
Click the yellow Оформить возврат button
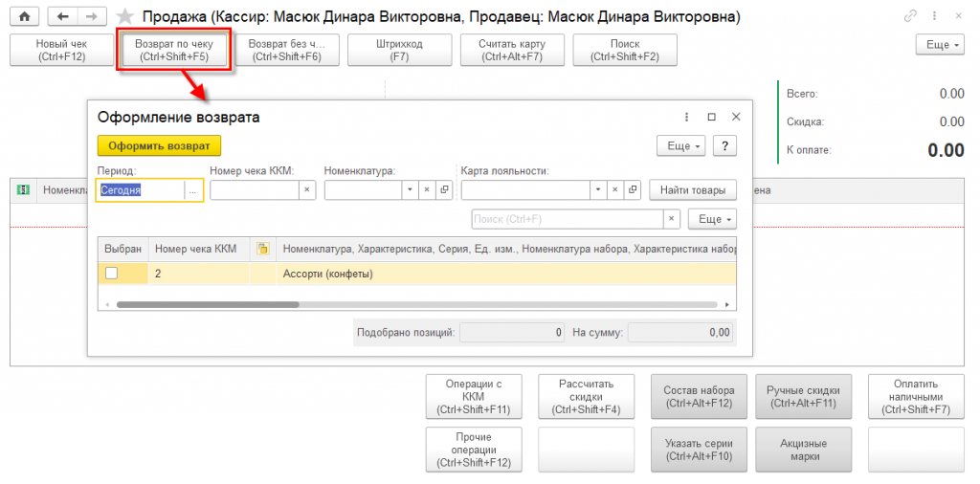[160, 145]
